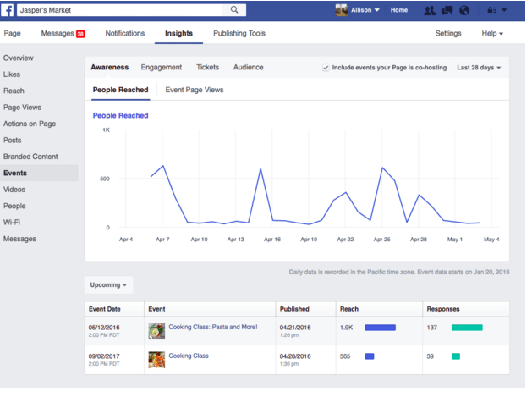Image resolution: width=532 pixels, height=397 pixels.
Task: Open Likes in the sidebar
Action: click(12, 74)
